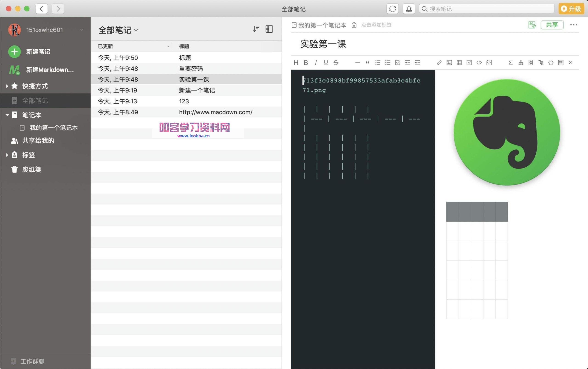Click the 升级 upgrade button
The width and height of the screenshot is (588, 369).
click(571, 9)
